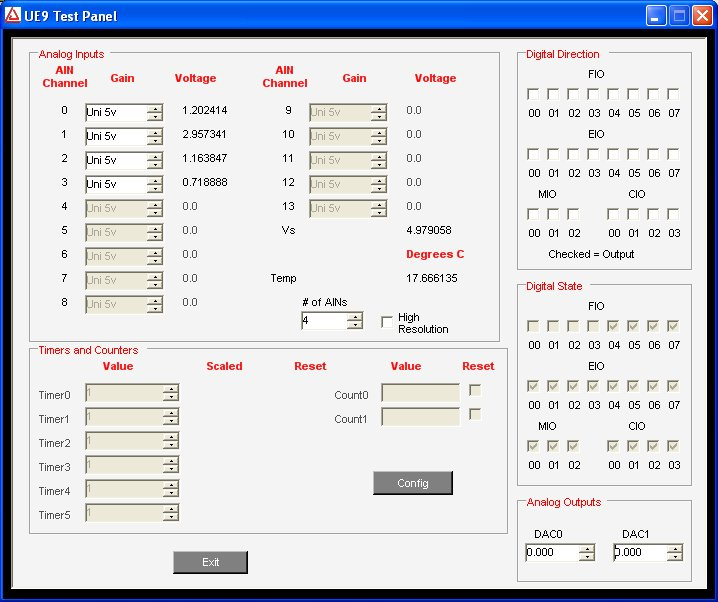This screenshot has height=602, width=718.
Task: Decrease AIN channel 1 gain with down arrow
Action: click(x=154, y=140)
